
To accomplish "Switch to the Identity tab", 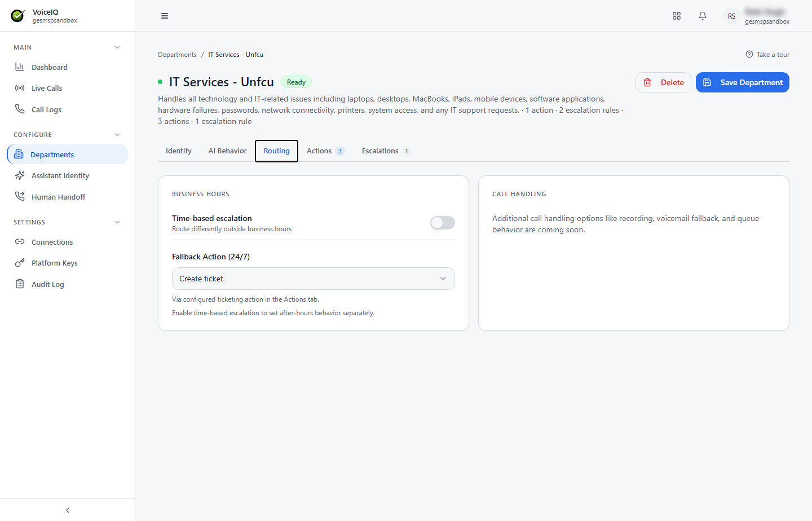I will click(179, 151).
